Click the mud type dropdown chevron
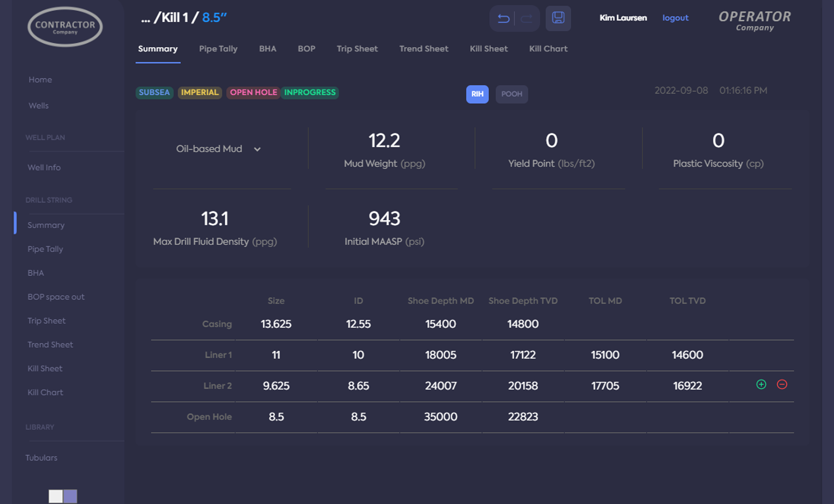 [x=257, y=149]
